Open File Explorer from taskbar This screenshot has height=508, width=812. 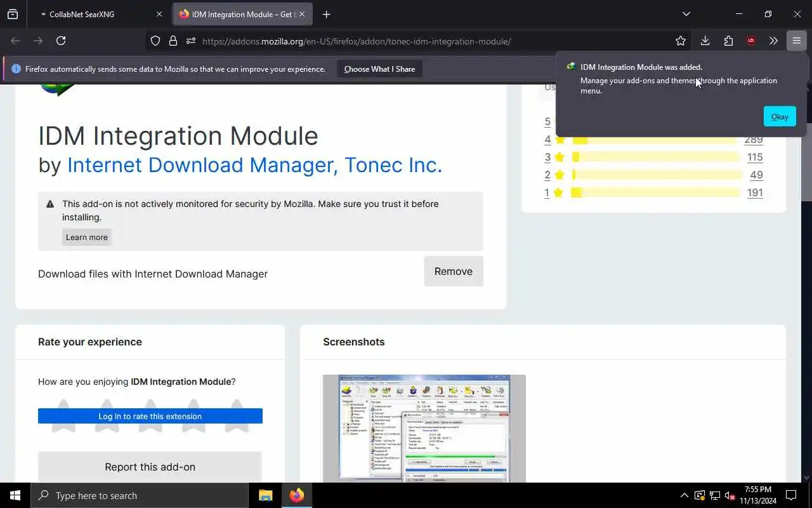266,495
